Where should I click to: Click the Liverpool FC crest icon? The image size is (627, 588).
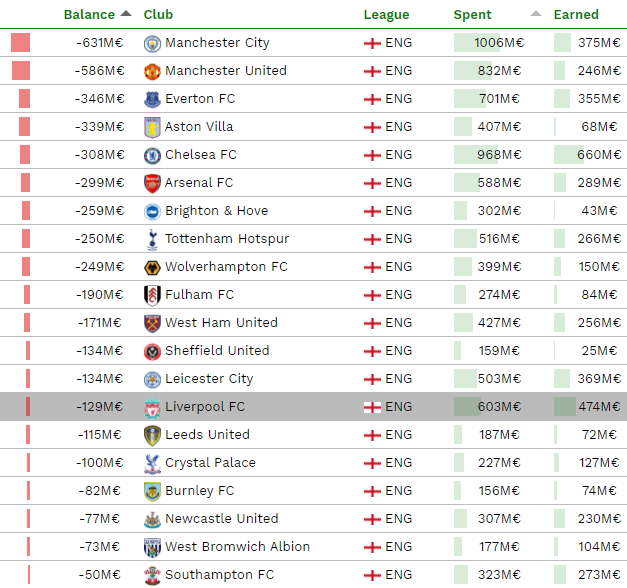152,407
